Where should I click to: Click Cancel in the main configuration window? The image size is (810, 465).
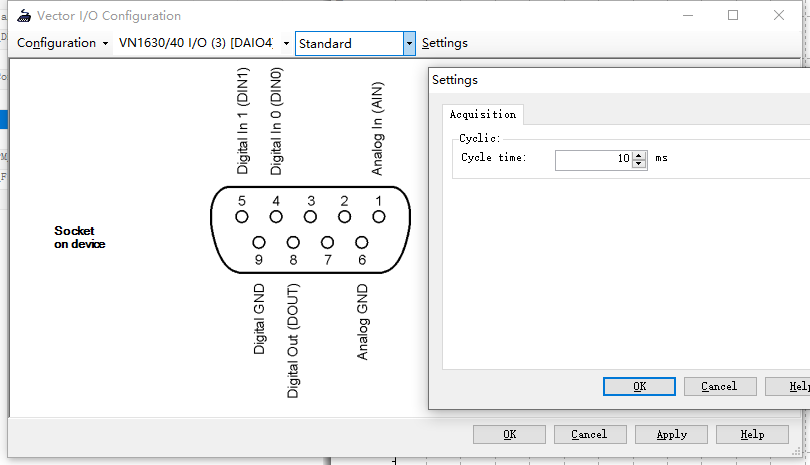[x=590, y=435]
